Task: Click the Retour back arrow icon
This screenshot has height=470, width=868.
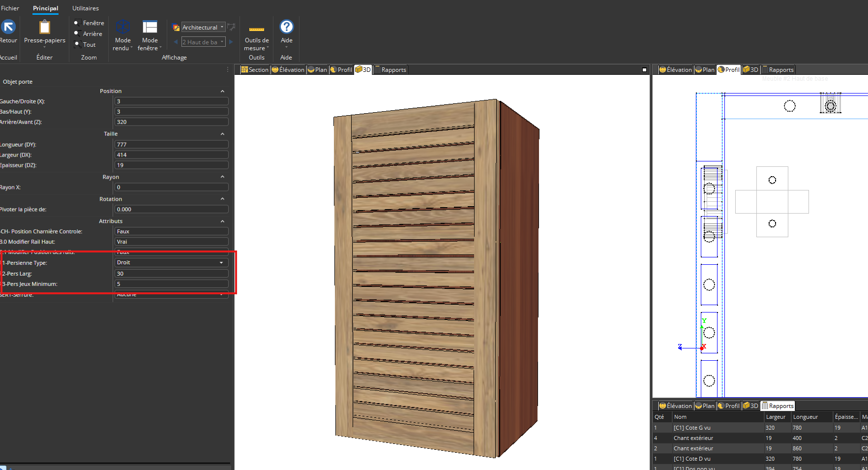Action: (x=8, y=27)
